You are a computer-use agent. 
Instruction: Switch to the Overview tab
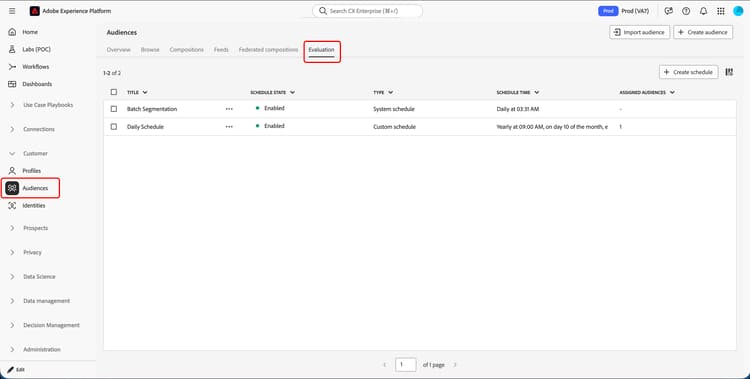coord(119,50)
